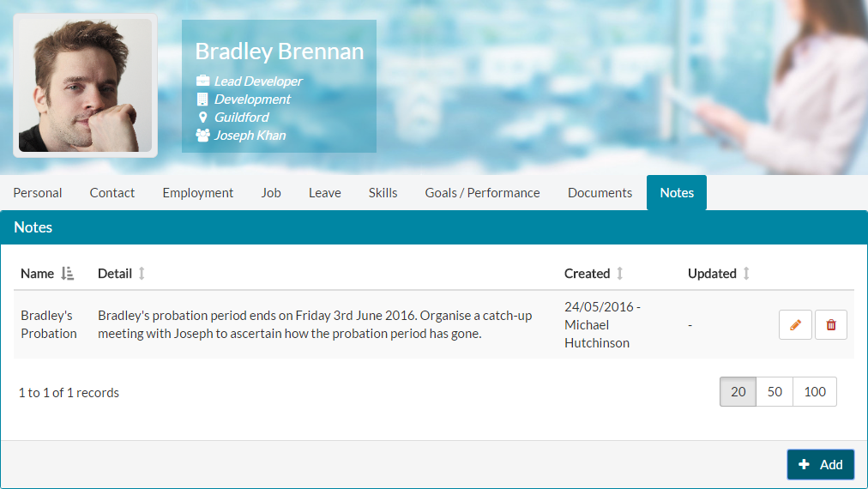
Task: Open the Personal tab
Action: [x=38, y=193]
